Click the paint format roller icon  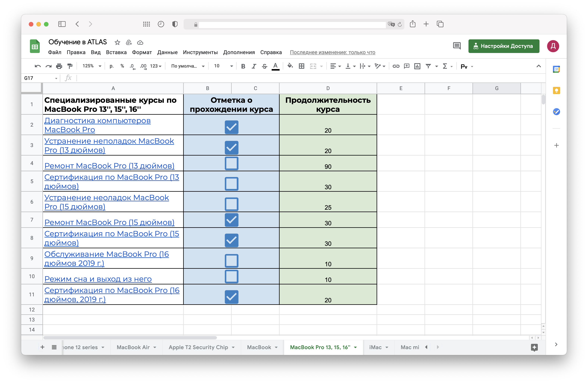70,66
